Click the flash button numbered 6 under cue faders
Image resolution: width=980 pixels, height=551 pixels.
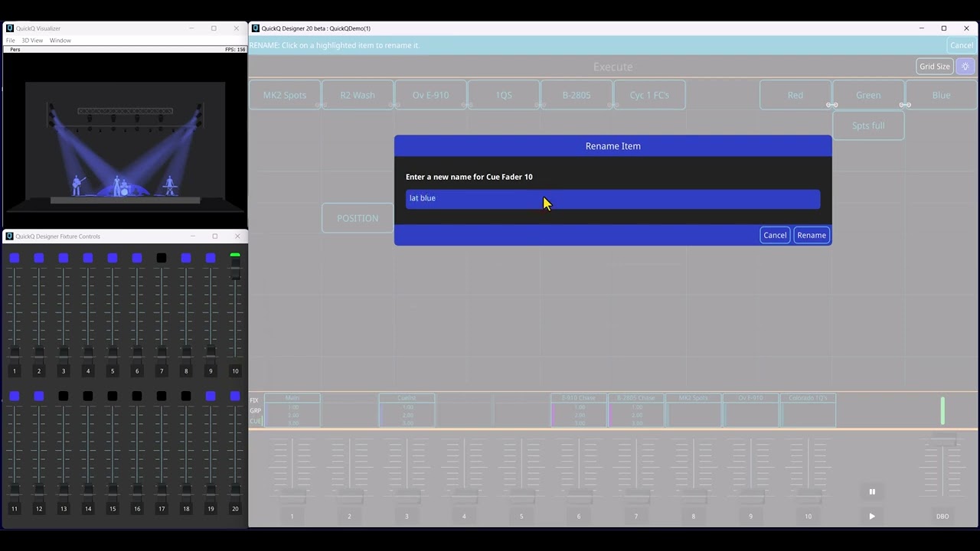(x=579, y=517)
